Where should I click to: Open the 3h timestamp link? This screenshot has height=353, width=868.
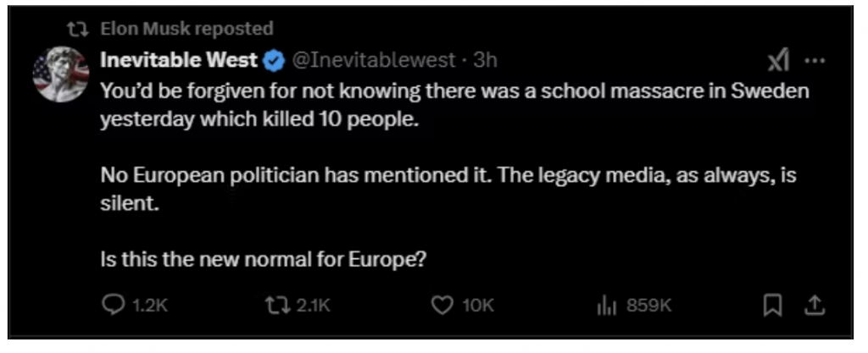pos(486,61)
